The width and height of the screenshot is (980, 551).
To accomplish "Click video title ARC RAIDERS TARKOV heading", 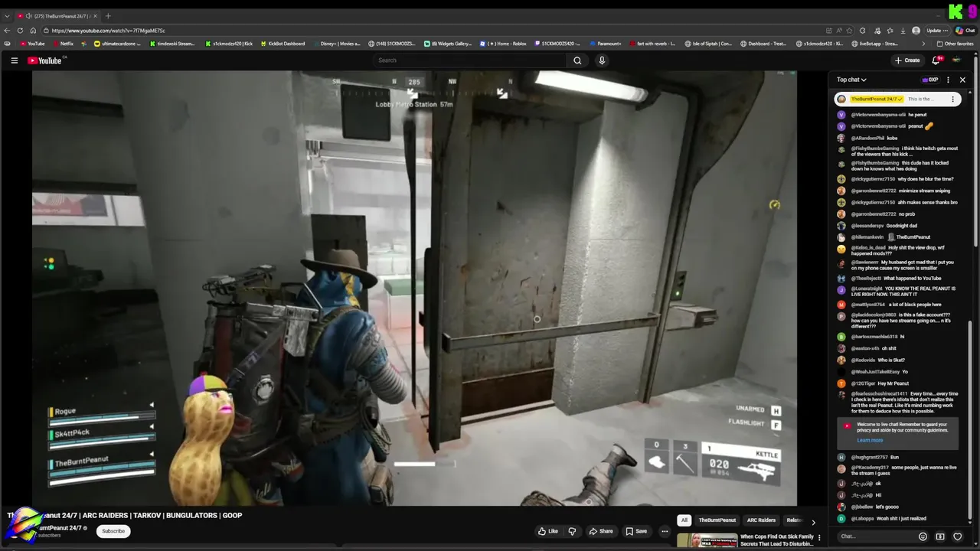I will 125,515.
